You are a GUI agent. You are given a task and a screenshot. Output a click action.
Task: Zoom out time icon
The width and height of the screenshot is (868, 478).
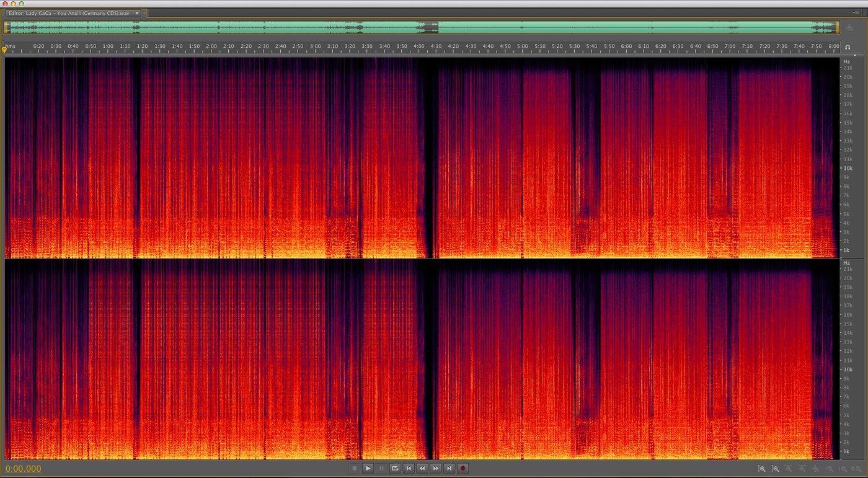coord(802,469)
